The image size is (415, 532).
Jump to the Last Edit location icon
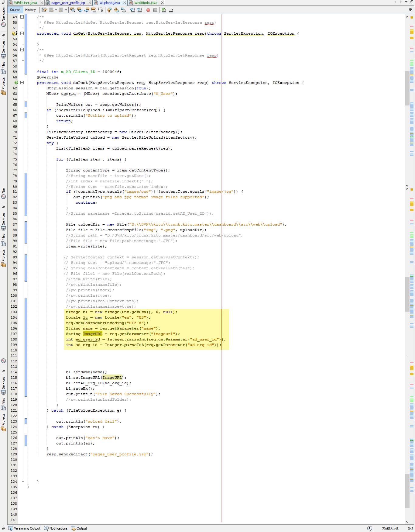click(x=44, y=10)
